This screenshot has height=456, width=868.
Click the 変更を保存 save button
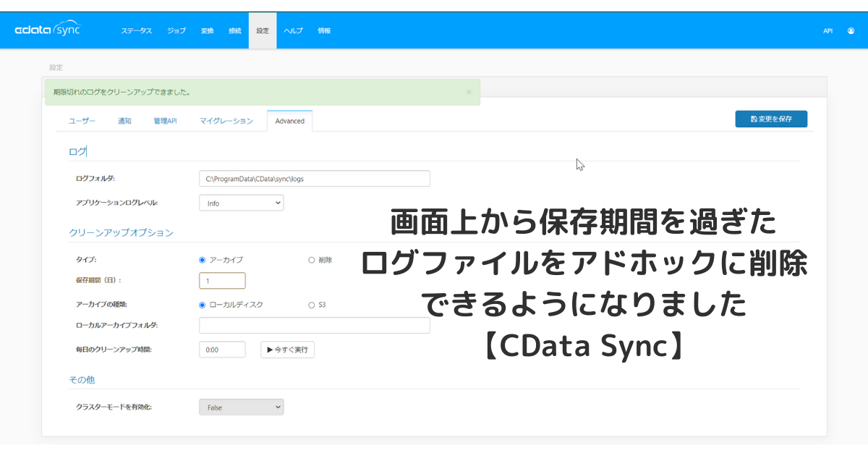tap(771, 119)
